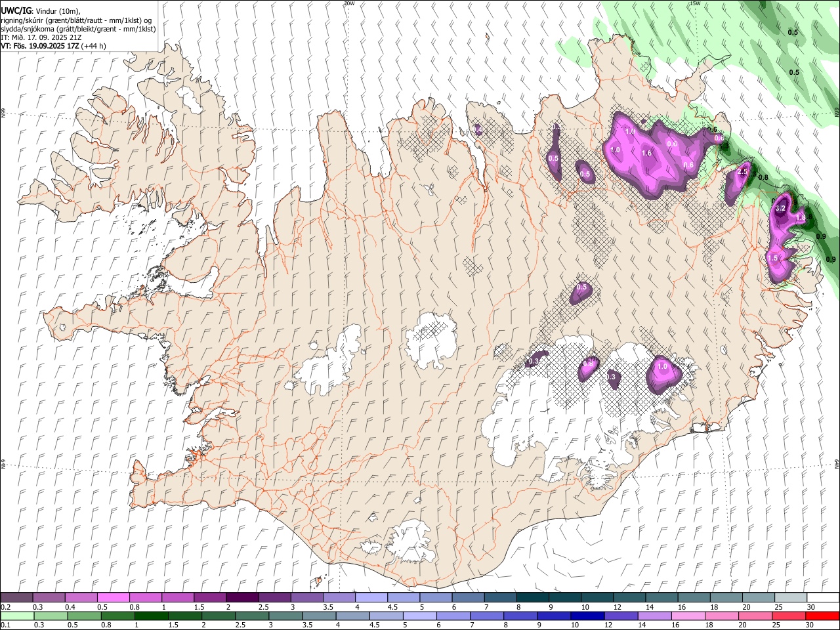This screenshot has width=840, height=630.
Task: Pick upper-scale swatch between 1.5 and 2
Action: [210, 597]
